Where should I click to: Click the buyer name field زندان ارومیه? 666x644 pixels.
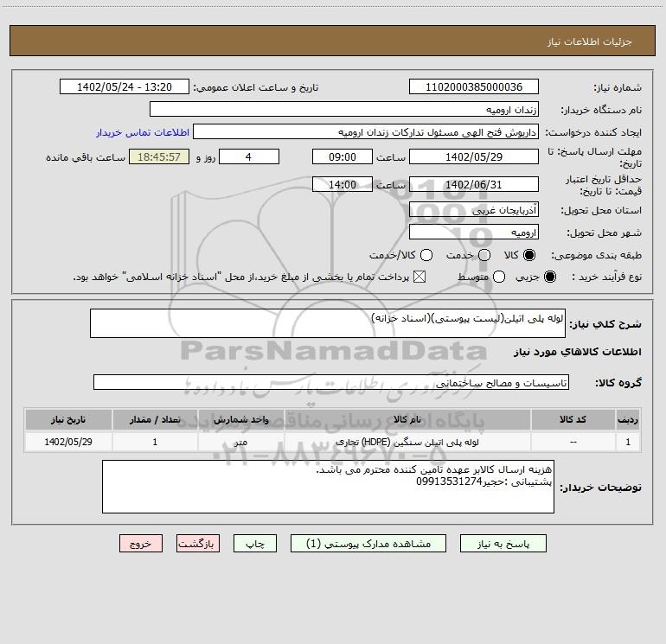344,109
